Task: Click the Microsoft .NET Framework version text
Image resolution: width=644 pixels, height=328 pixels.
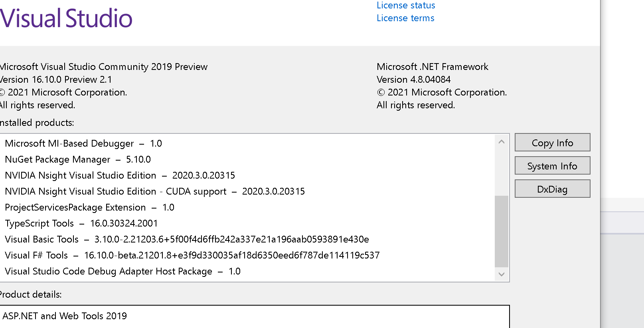Action: coord(413,79)
